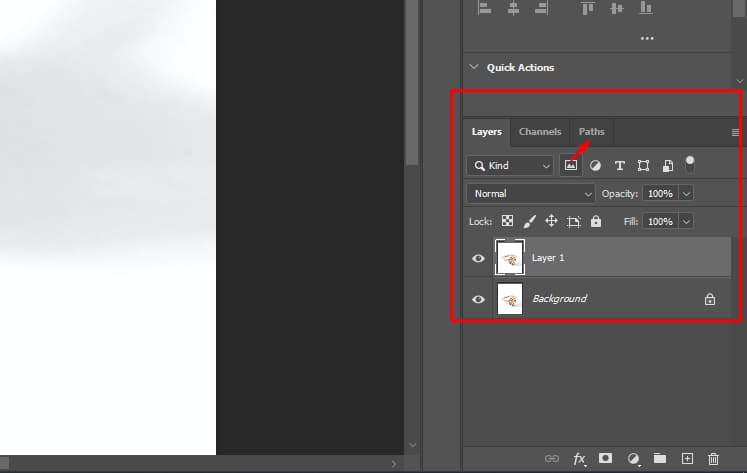This screenshot has height=473, width=747.
Task: Click the Fill value field
Action: 660,221
